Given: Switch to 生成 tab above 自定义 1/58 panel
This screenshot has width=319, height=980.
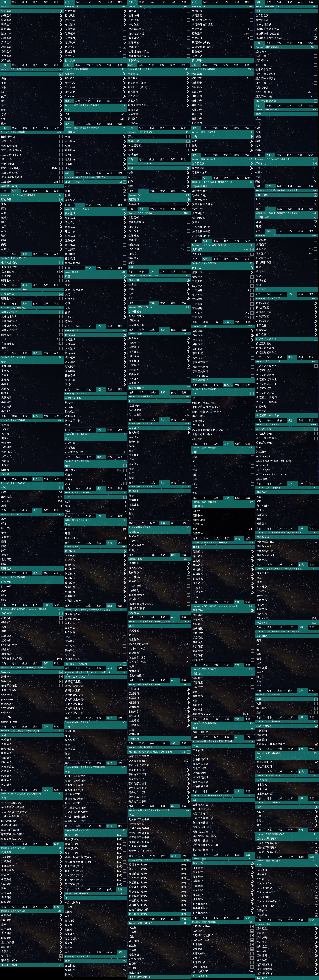Looking at the screenshot, I should click(25, 65).
